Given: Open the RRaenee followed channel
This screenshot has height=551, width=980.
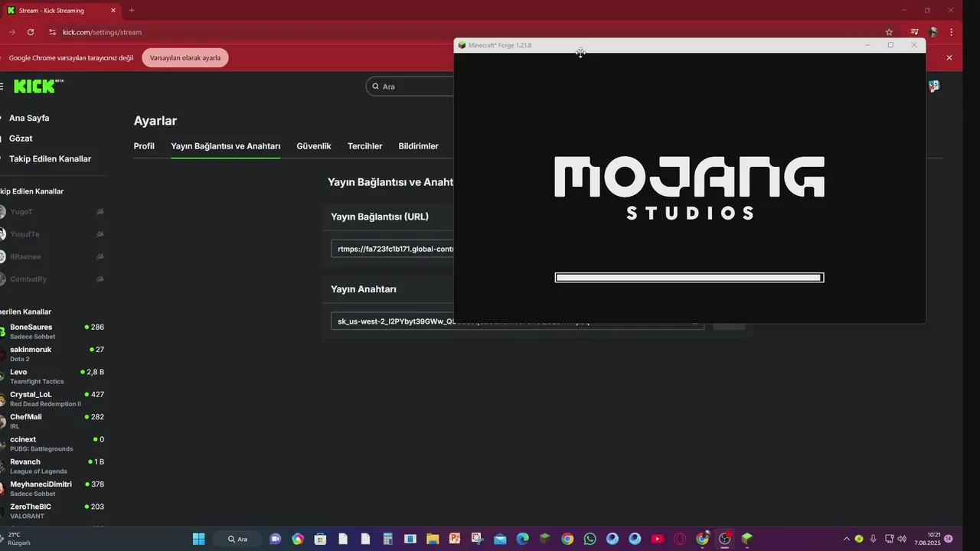Looking at the screenshot, I should [52, 256].
